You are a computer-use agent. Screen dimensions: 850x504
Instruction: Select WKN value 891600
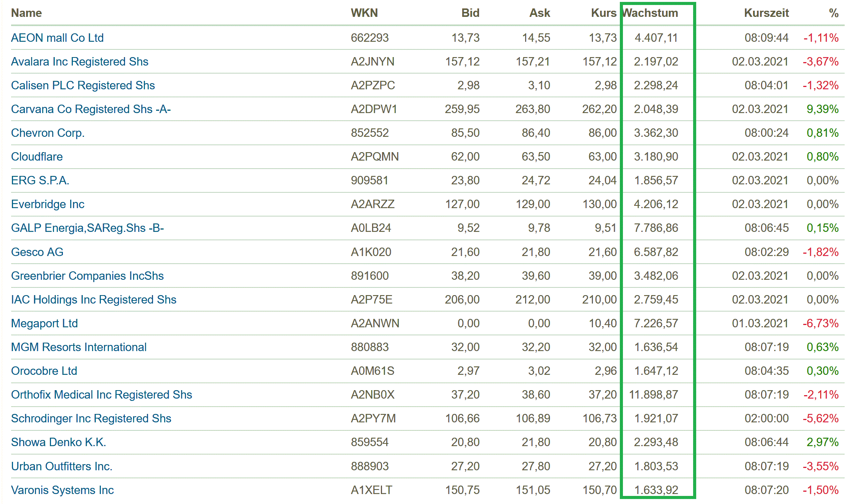coord(370,276)
